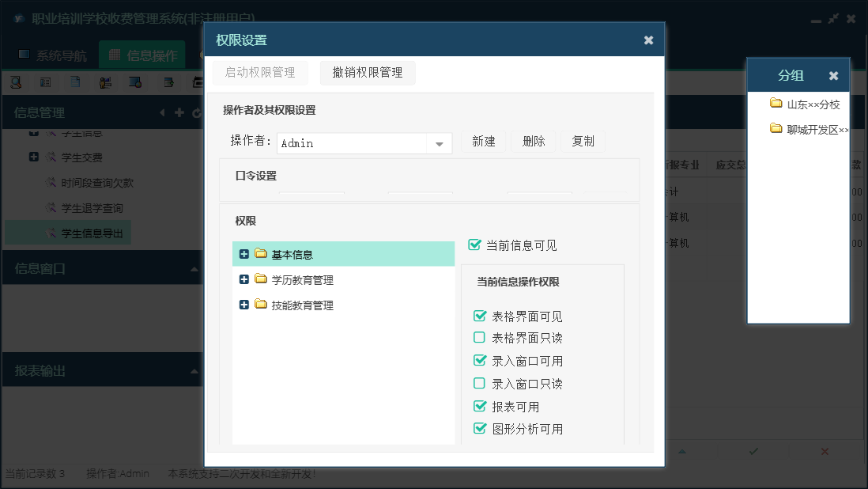The height and width of the screenshot is (489, 868).
Task: Uncheck the 当前信息可见 checkbox
Action: [474, 245]
